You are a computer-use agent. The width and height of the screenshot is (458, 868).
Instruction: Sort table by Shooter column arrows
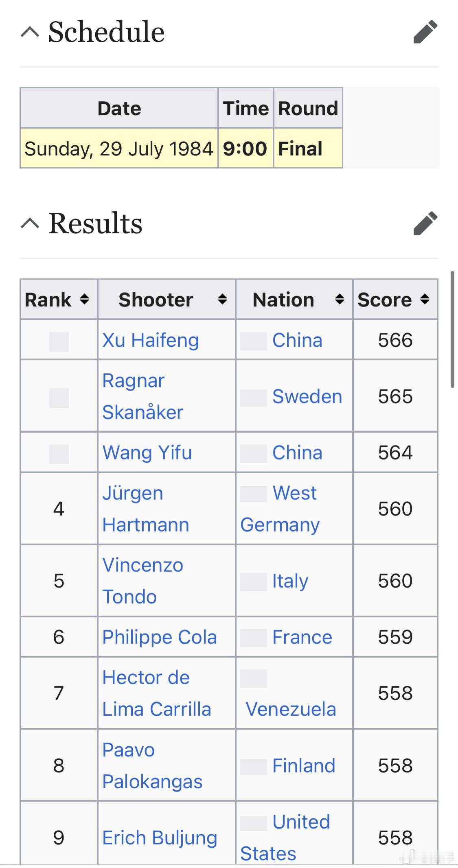[222, 300]
